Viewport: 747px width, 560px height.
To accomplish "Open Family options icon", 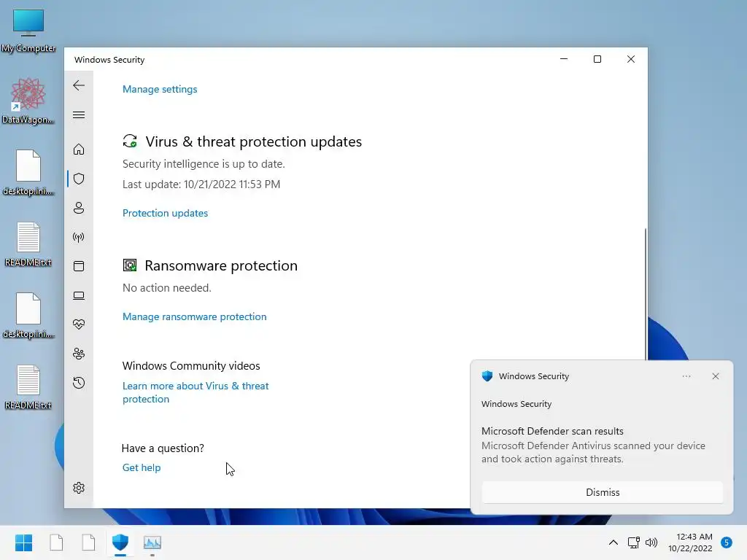I will pyautogui.click(x=79, y=354).
